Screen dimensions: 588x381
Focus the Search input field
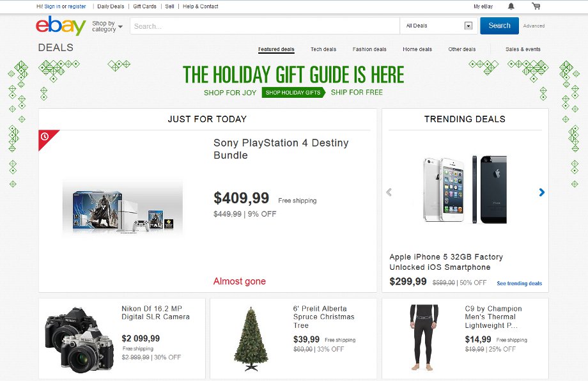pyautogui.click(x=265, y=26)
